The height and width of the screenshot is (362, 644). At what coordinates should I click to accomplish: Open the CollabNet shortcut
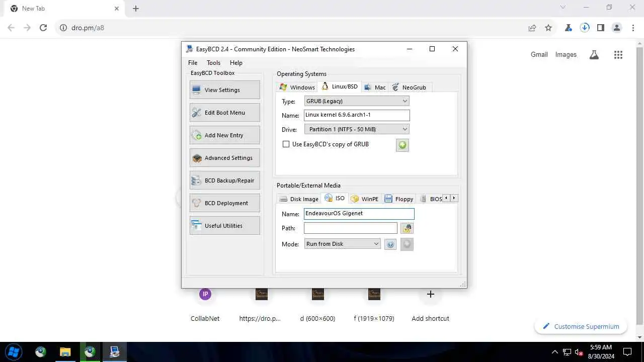[205, 305]
